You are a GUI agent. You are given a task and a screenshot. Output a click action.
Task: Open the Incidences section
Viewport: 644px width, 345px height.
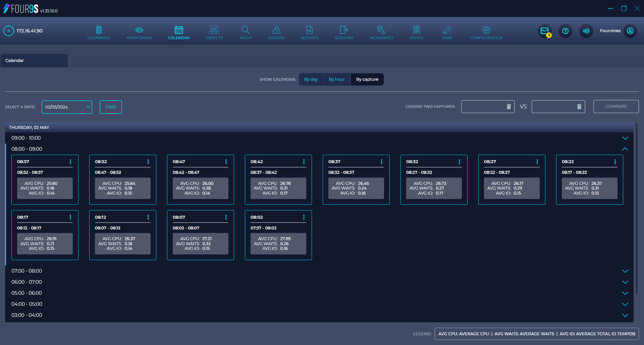(x=381, y=32)
